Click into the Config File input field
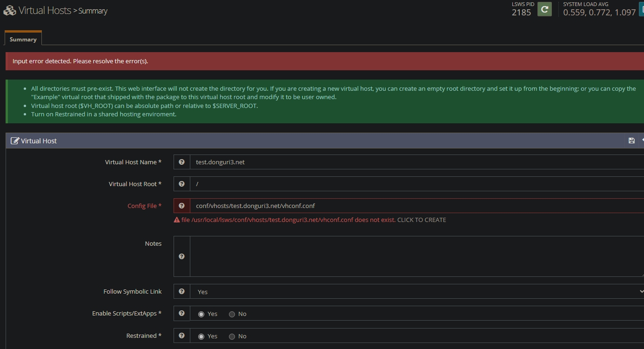This screenshot has height=349, width=644. pos(417,206)
